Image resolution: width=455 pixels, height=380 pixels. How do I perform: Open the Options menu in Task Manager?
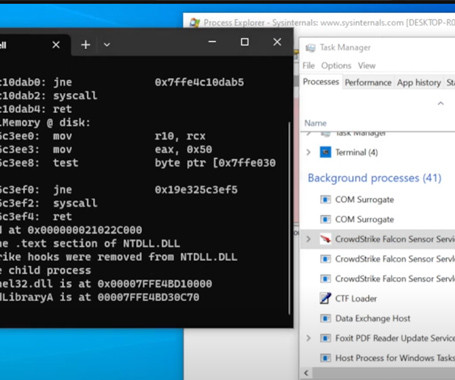(x=336, y=66)
